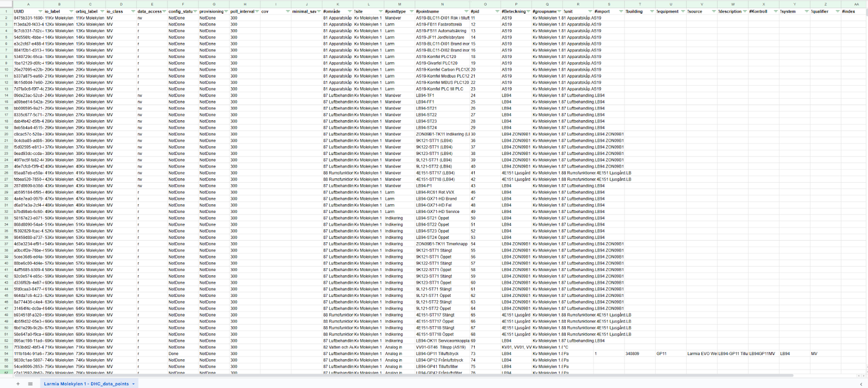The height and width of the screenshot is (388, 868).
Task: Click filter icon in io_class header
Action: pos(133,11)
